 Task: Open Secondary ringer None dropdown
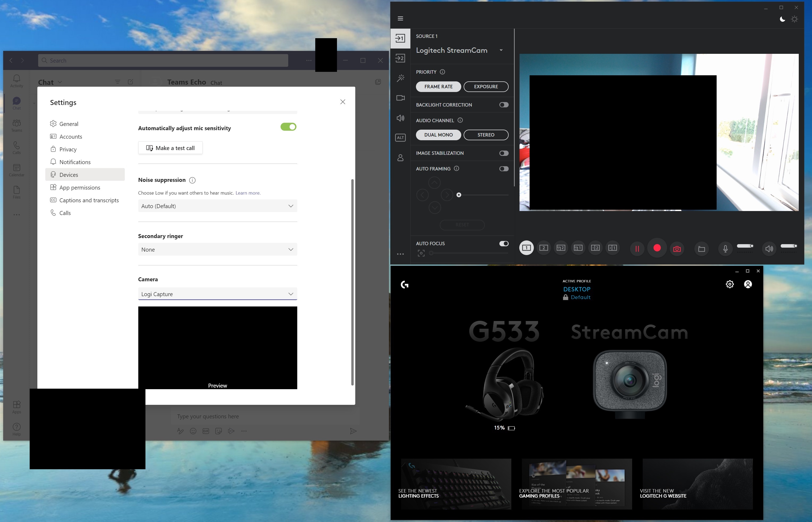point(218,249)
